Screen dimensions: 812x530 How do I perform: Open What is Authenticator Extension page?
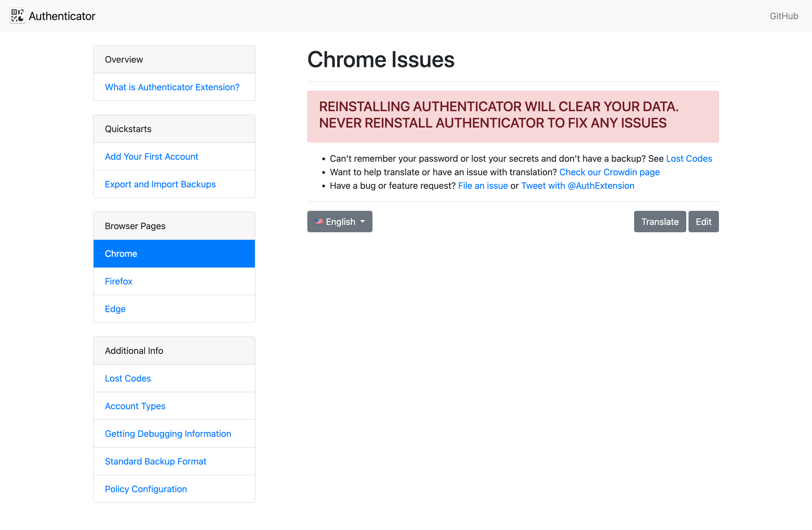(x=172, y=87)
